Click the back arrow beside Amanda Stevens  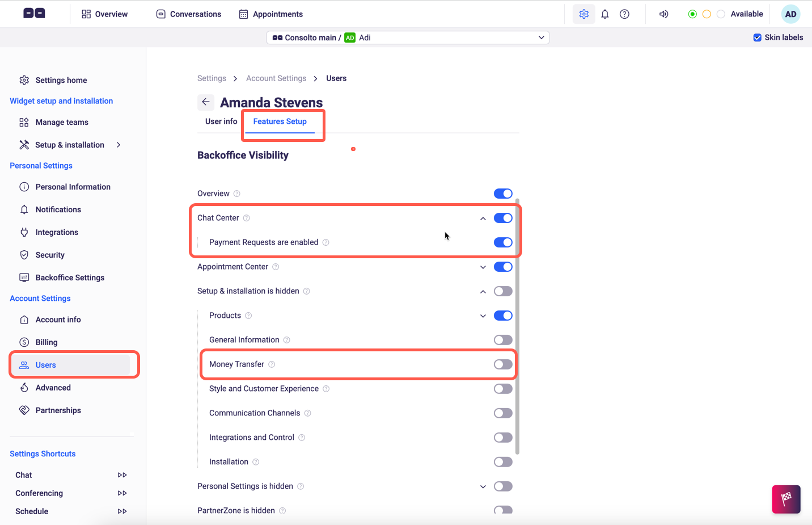tap(206, 102)
